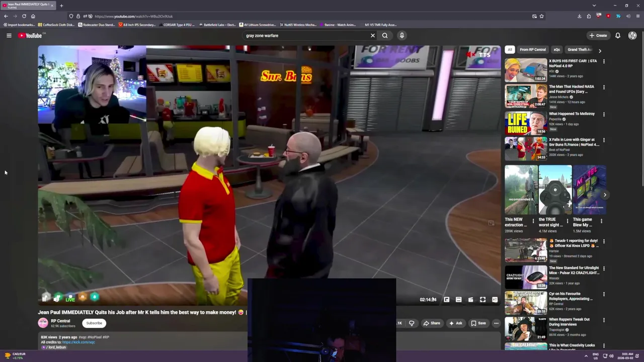Open RP Central channel name link
644x362 pixels.
coord(60,321)
